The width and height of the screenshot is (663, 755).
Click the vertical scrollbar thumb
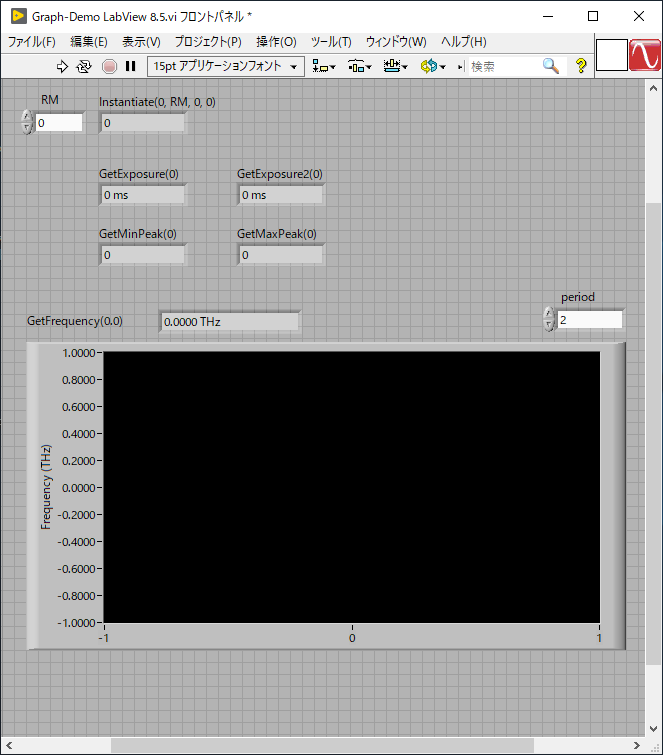click(653, 433)
